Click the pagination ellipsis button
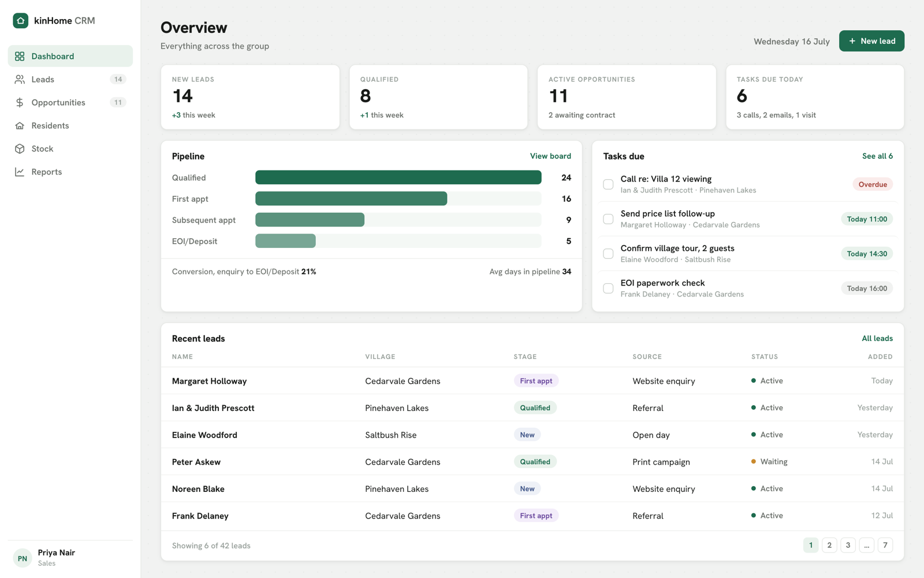924x578 pixels. tap(867, 545)
